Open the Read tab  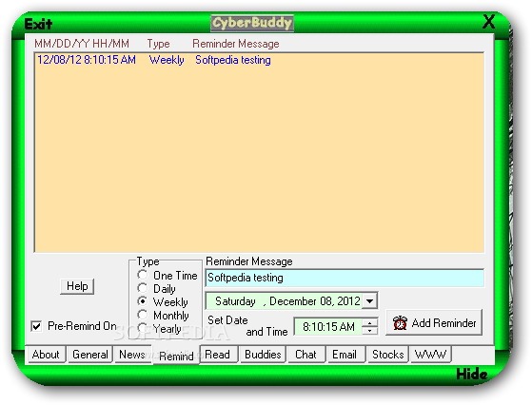tap(218, 355)
